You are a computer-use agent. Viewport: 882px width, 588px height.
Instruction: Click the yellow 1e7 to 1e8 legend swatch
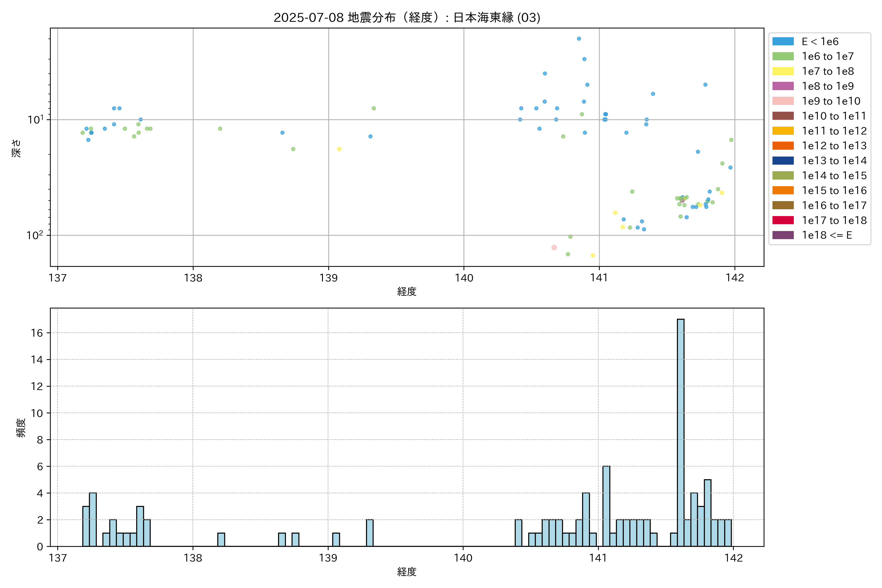coord(783,71)
